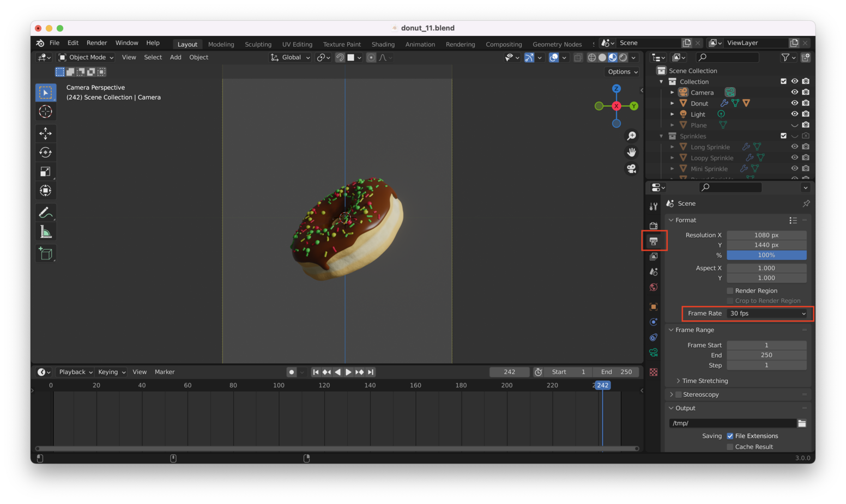846x504 pixels.
Task: Open the Frame Rate dropdown
Action: coord(767,313)
